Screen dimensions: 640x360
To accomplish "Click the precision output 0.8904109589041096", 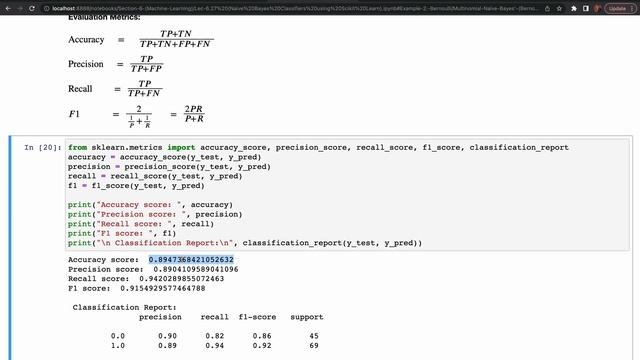I will pyautogui.click(x=196, y=269).
